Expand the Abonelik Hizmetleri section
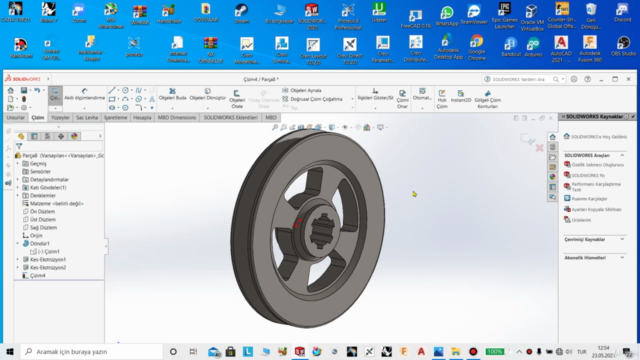Screen dimensions: 640x360 pyautogui.click(x=622, y=258)
